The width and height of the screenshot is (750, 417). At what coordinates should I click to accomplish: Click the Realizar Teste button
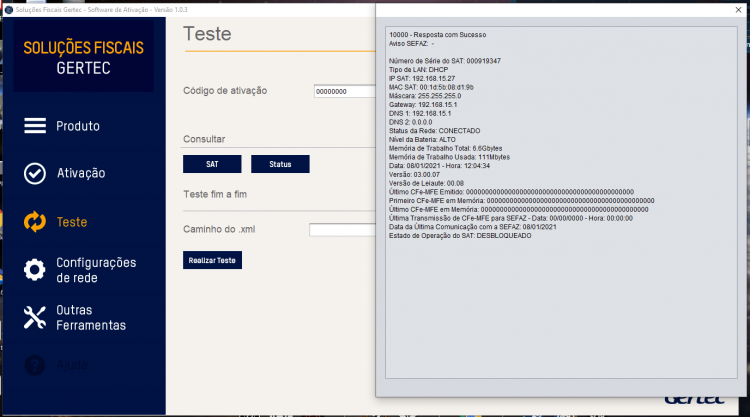212,260
